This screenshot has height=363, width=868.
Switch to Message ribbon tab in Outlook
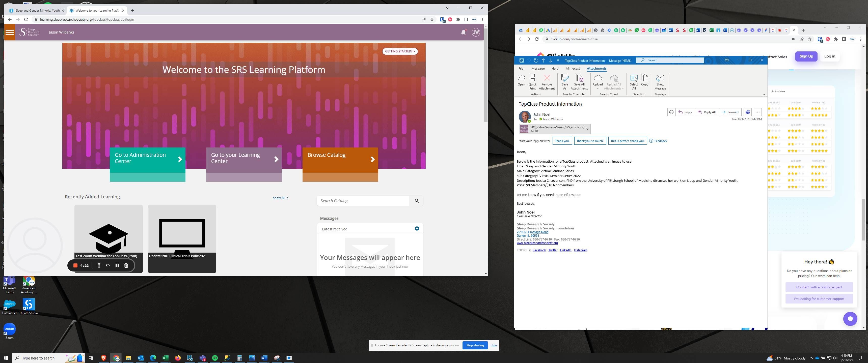pyautogui.click(x=538, y=68)
